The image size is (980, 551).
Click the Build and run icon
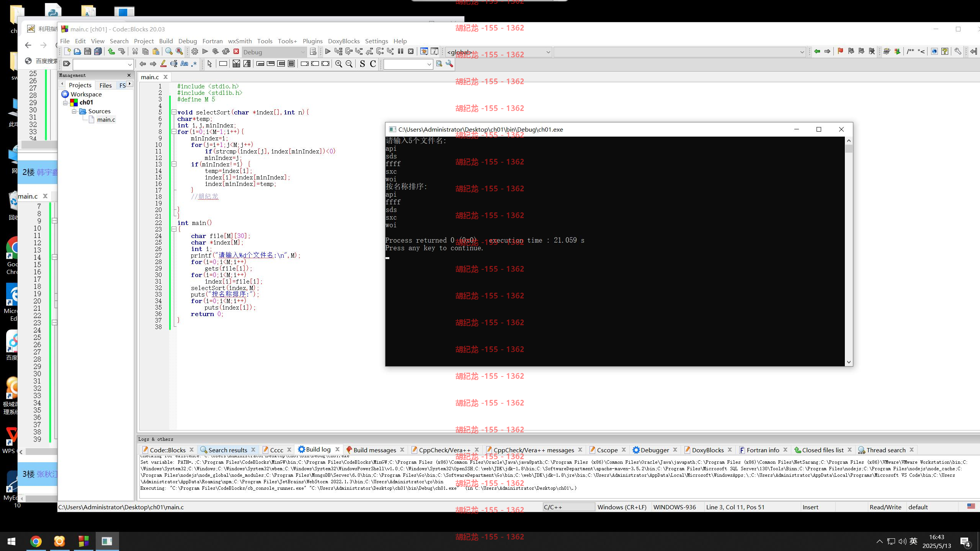216,52
